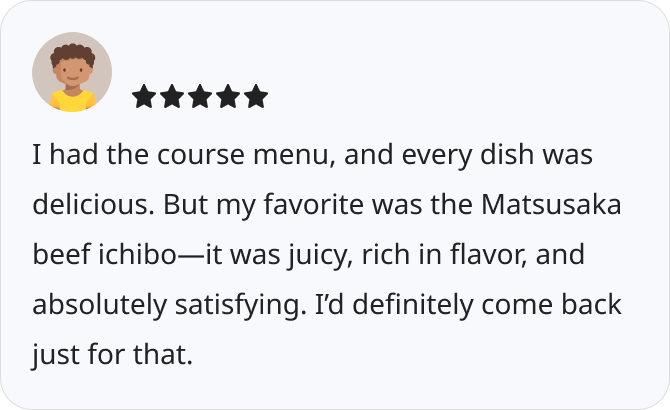The image size is (670, 410).
Task: Click the closing line "just for that."
Action: tap(112, 355)
